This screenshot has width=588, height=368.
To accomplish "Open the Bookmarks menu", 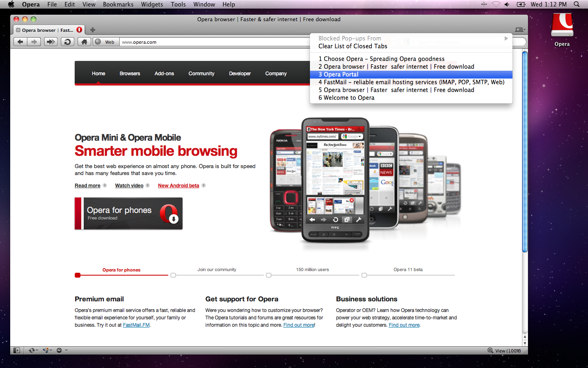I will [x=118, y=4].
